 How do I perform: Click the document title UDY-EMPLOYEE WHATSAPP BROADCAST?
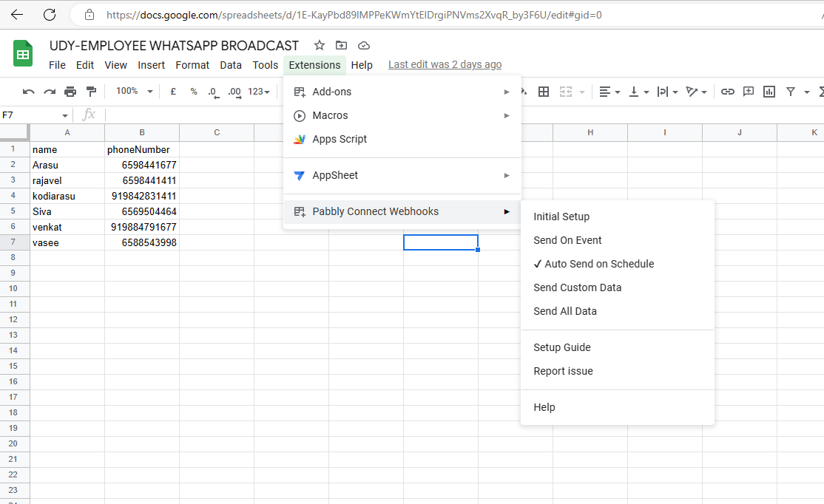click(174, 46)
